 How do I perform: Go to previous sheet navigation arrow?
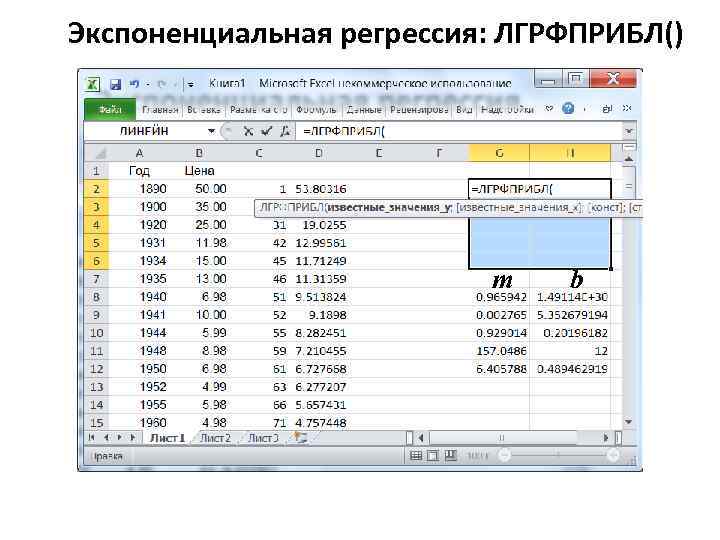106,438
